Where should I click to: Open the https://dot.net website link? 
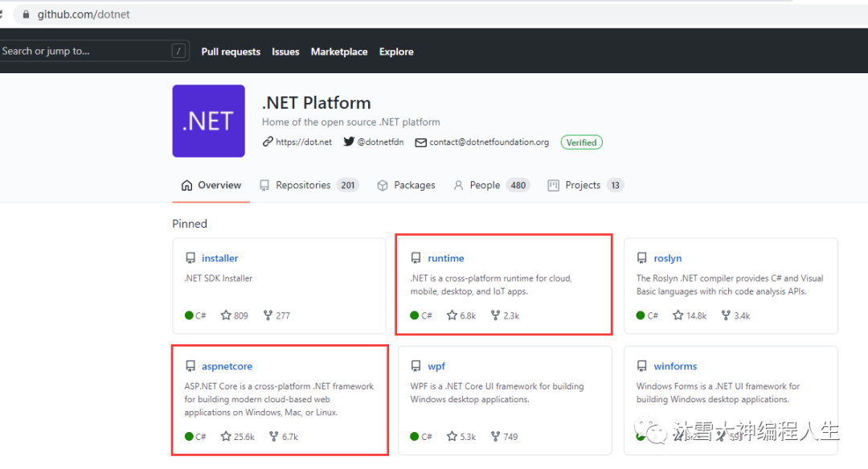[304, 142]
